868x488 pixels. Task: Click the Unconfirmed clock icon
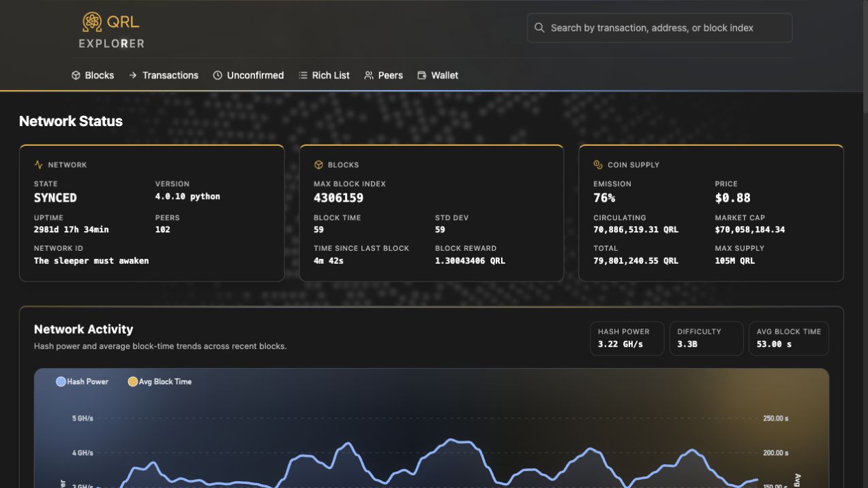(218, 76)
